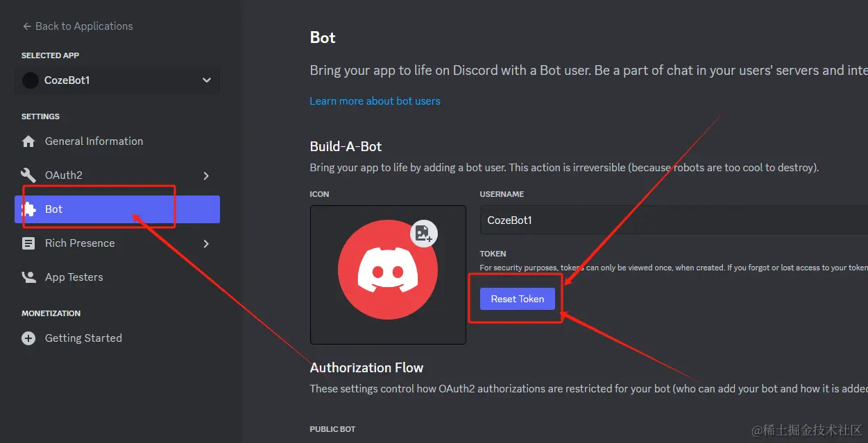Screen dimensions: 868x443
Task: Click the PUBLIC BOT label
Action: click(332, 429)
